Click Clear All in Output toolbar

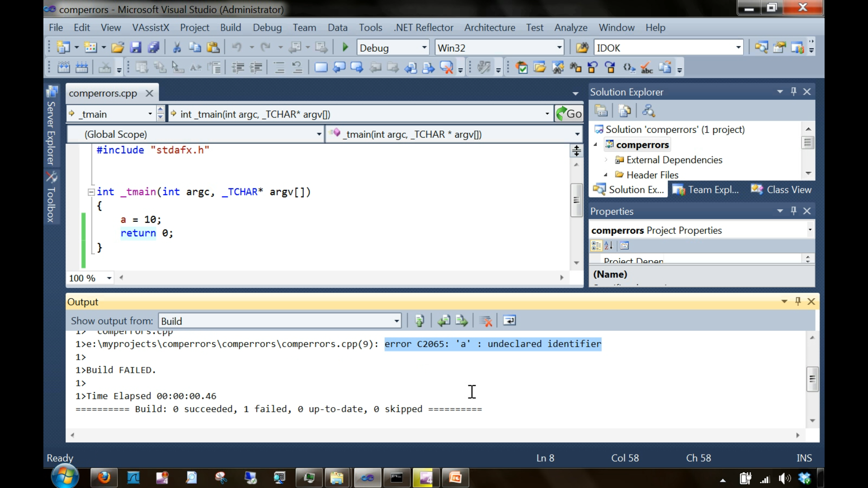pos(486,321)
